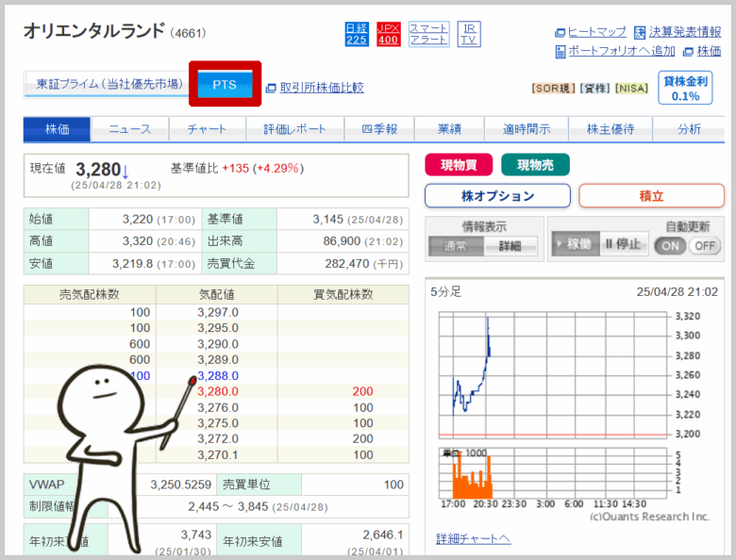
Task: Click the VWAP value 3,250.5259
Action: click(181, 485)
